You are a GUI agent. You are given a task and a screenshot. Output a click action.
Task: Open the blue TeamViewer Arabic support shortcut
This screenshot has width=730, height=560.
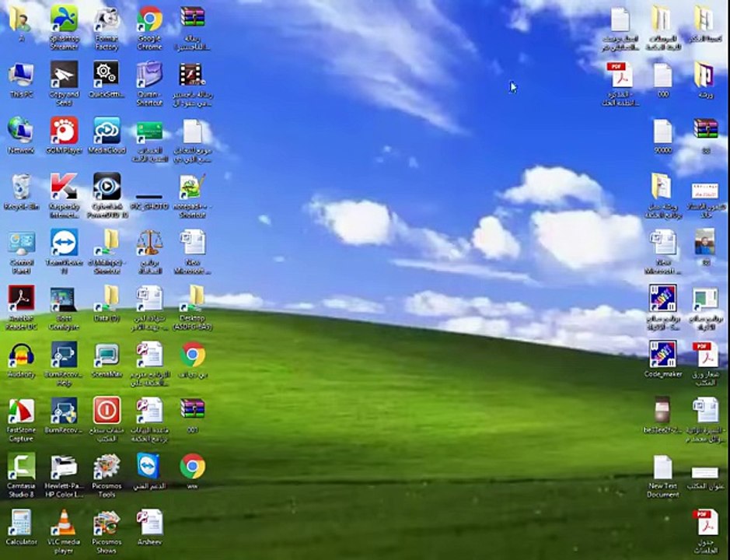149,471
